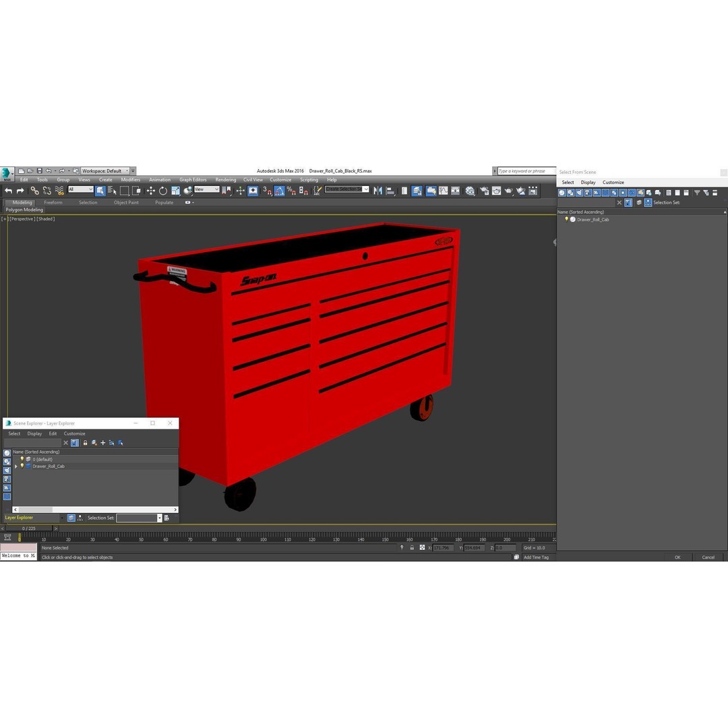Expand the Drawer_Roll_Cab layer tree arrow
This screenshot has width=728, height=728.
(16, 466)
